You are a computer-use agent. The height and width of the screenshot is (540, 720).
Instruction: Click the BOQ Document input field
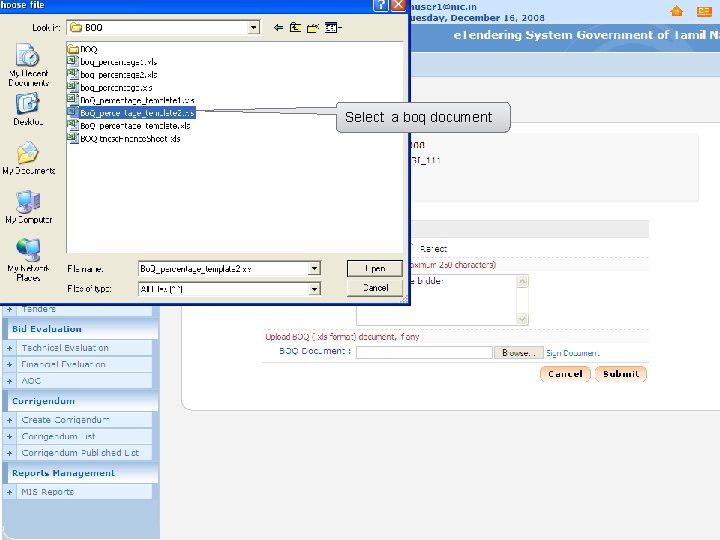pyautogui.click(x=424, y=353)
